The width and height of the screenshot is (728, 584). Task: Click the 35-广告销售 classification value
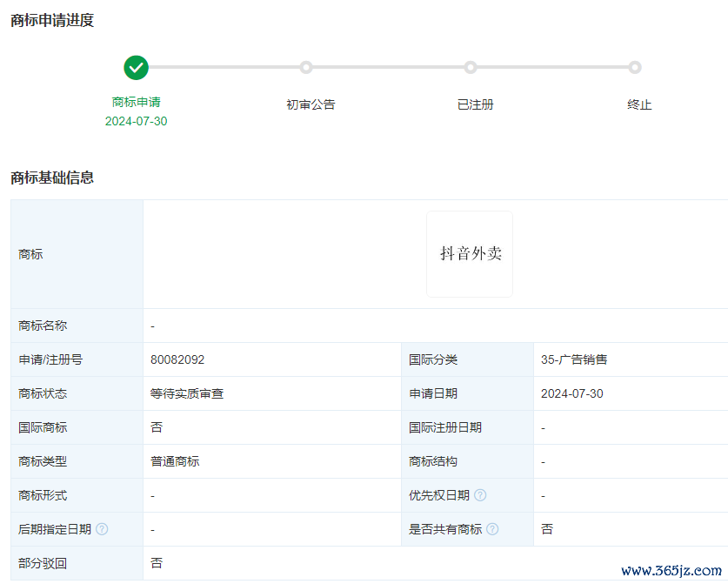click(x=574, y=359)
